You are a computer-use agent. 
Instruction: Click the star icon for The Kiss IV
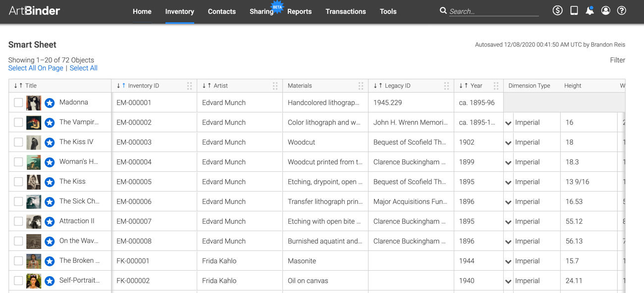50,143
